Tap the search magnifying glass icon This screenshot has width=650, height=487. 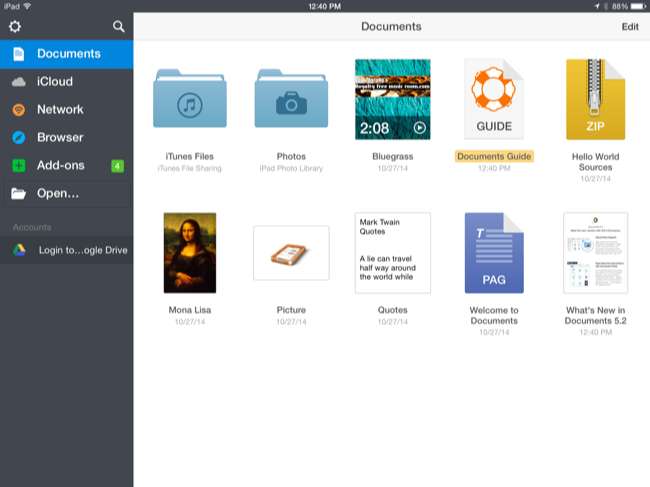click(119, 26)
